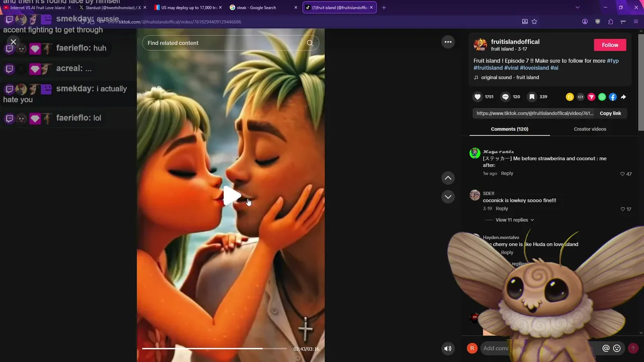Close the fruit island TikTok browser tab
Viewport: 644px width, 362px height.
point(371,8)
